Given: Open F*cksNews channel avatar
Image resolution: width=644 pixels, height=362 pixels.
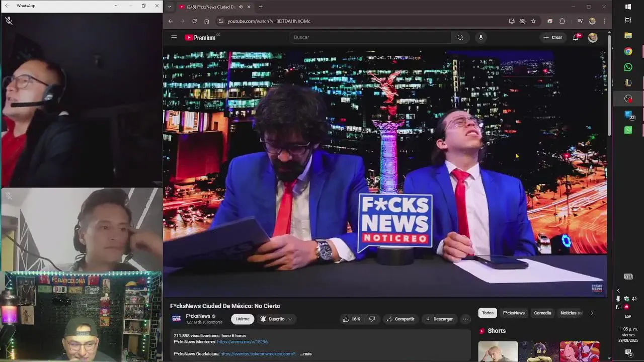Looking at the screenshot, I should click(177, 319).
